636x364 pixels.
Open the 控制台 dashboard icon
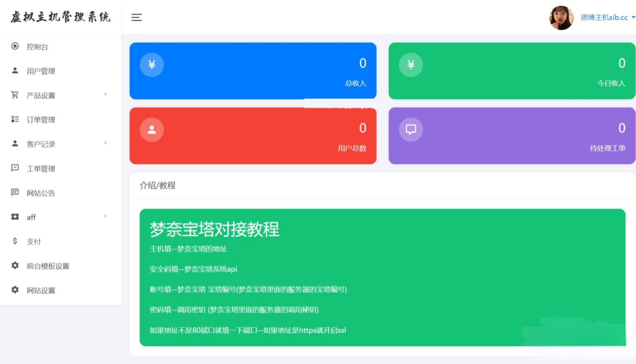(x=15, y=46)
